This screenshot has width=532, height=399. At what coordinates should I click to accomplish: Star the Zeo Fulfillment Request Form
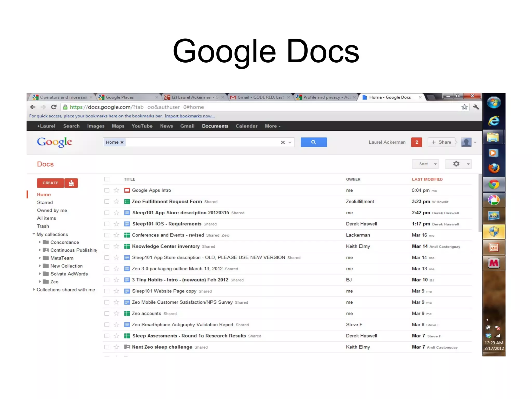point(116,202)
